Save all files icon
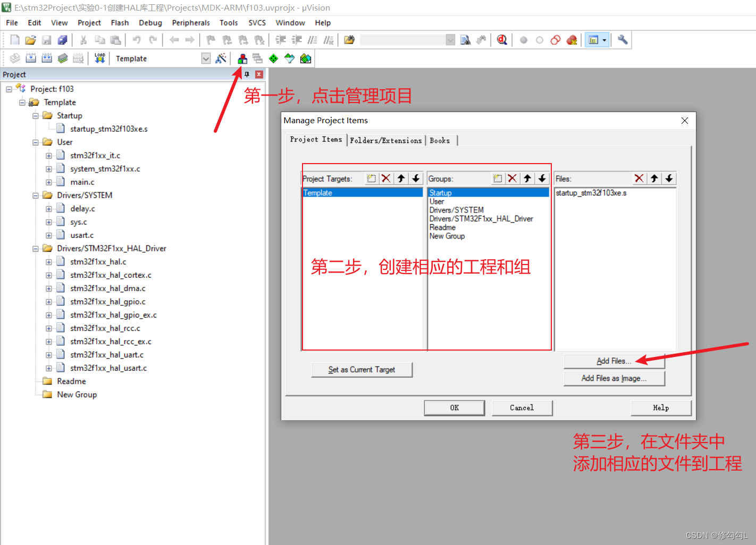The height and width of the screenshot is (545, 756). [63, 40]
